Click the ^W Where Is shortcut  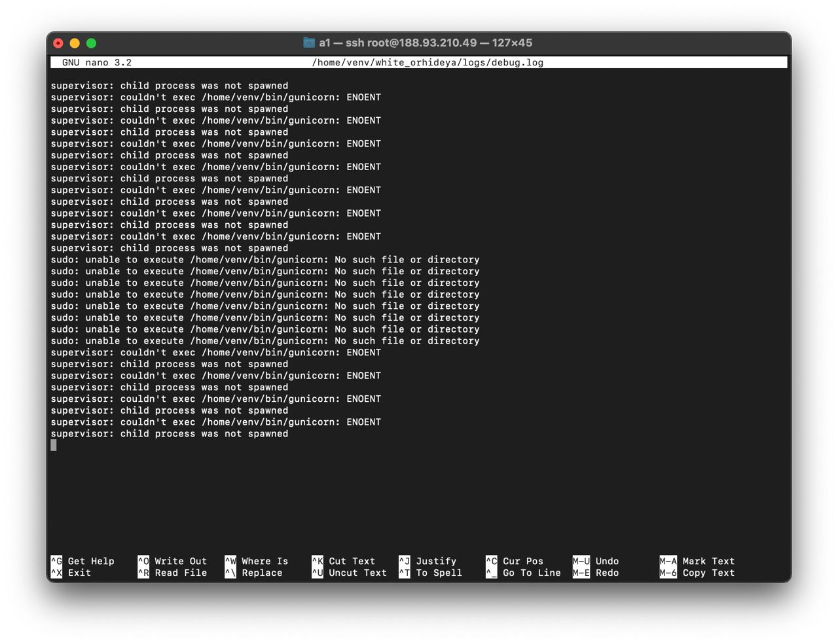(257, 562)
